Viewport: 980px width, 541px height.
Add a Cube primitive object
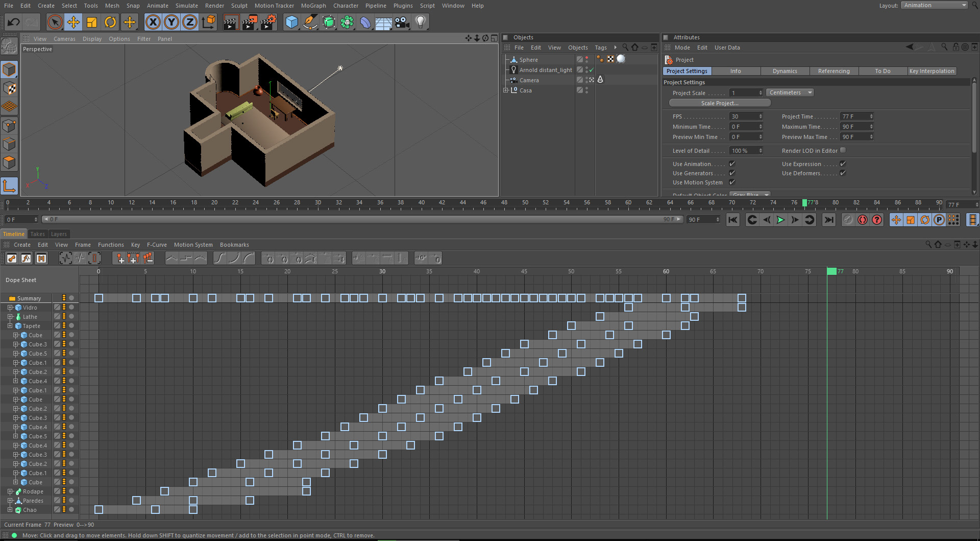point(291,22)
